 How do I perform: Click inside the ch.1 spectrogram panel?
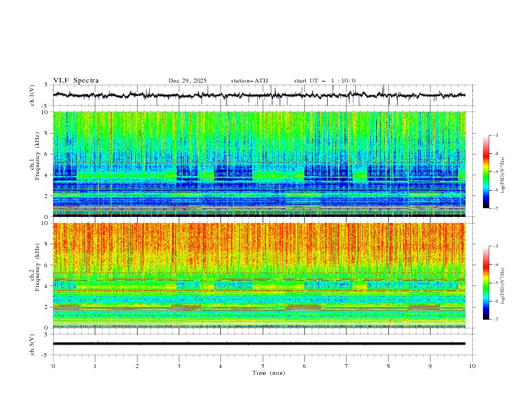259,164
